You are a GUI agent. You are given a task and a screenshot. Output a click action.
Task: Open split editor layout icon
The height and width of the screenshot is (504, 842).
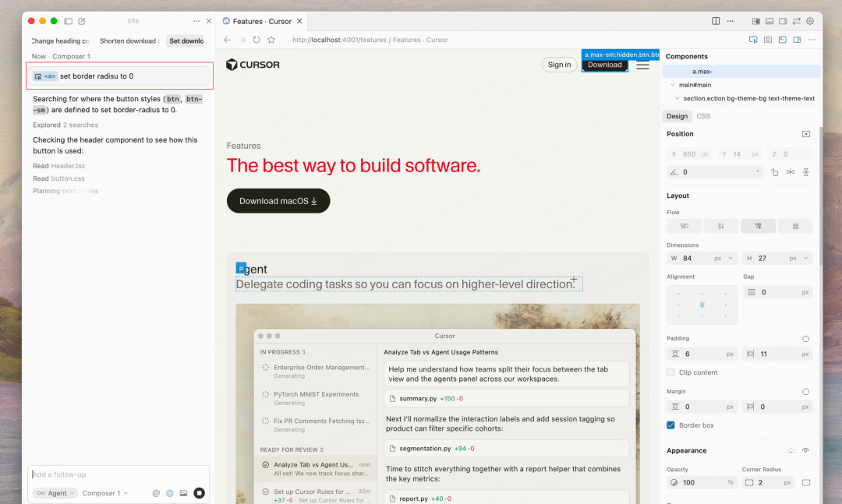[x=716, y=21]
